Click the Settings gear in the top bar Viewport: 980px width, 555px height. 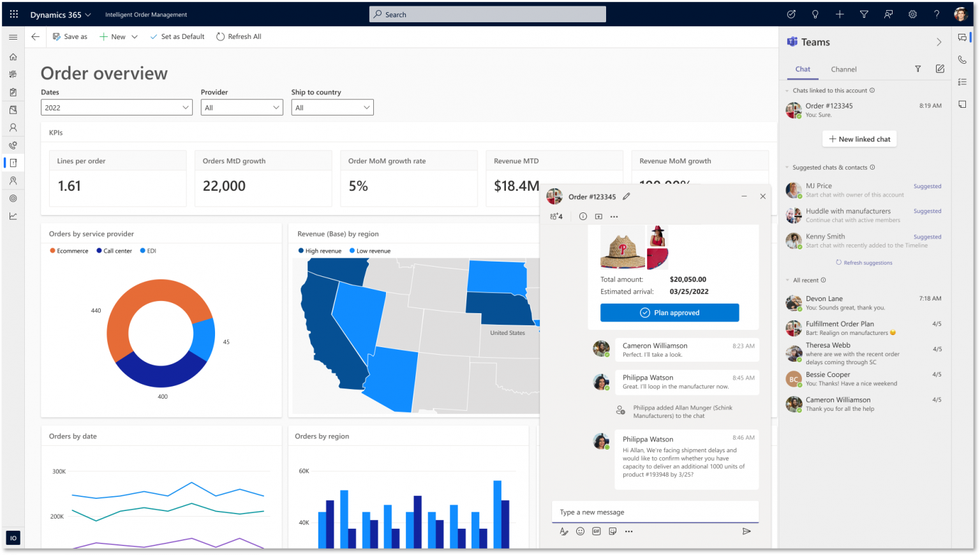click(x=912, y=13)
